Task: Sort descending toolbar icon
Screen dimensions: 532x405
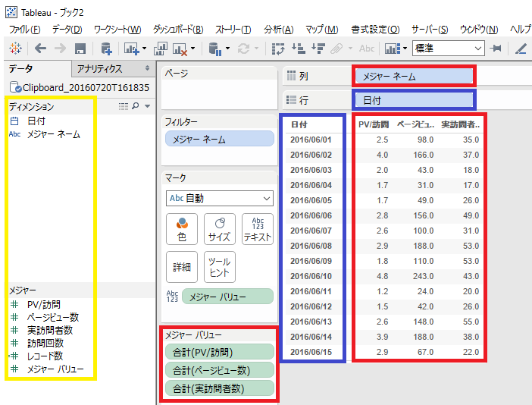Action: [318, 49]
